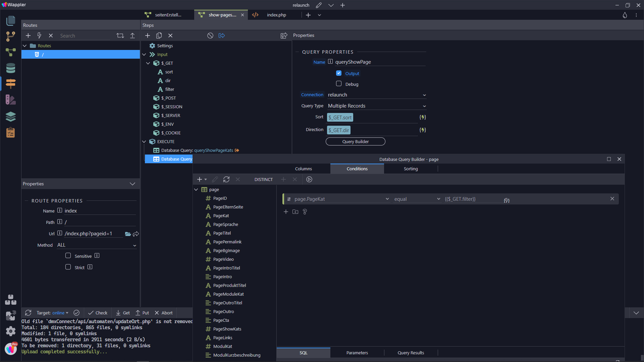The image size is (644, 362).
Task: Copy the selected step using the duplicate icon
Action: click(159, 35)
